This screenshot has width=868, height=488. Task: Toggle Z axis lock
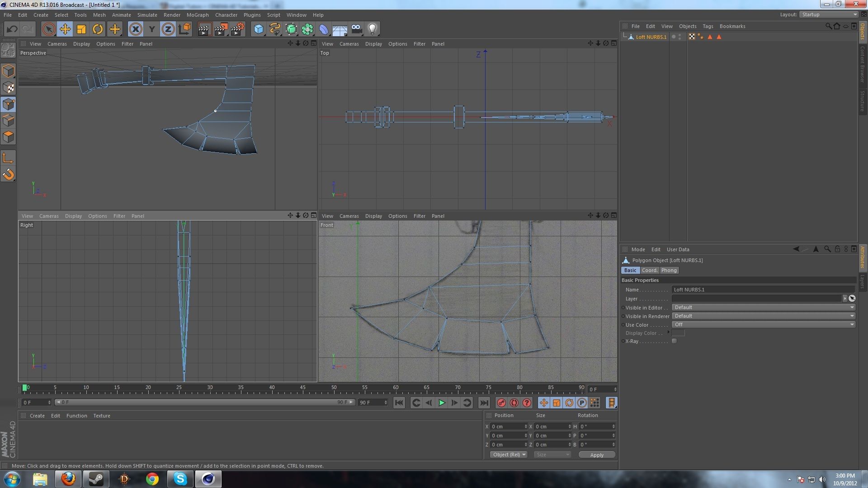coord(168,29)
